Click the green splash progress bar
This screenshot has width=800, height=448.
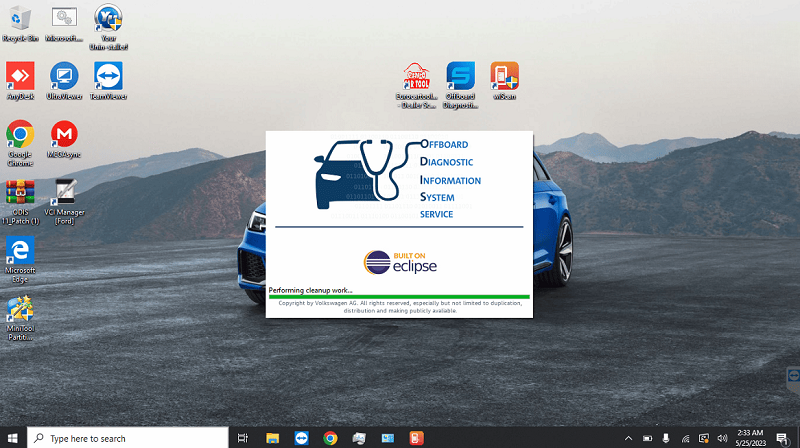click(x=399, y=296)
